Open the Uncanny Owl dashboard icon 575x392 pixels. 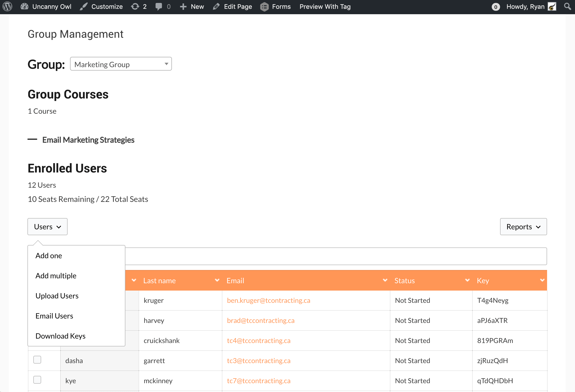click(24, 7)
